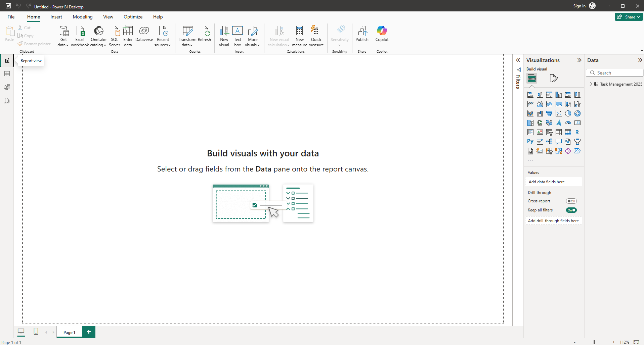This screenshot has height=345, width=644.
Task: Add a new report page
Action: point(89,332)
